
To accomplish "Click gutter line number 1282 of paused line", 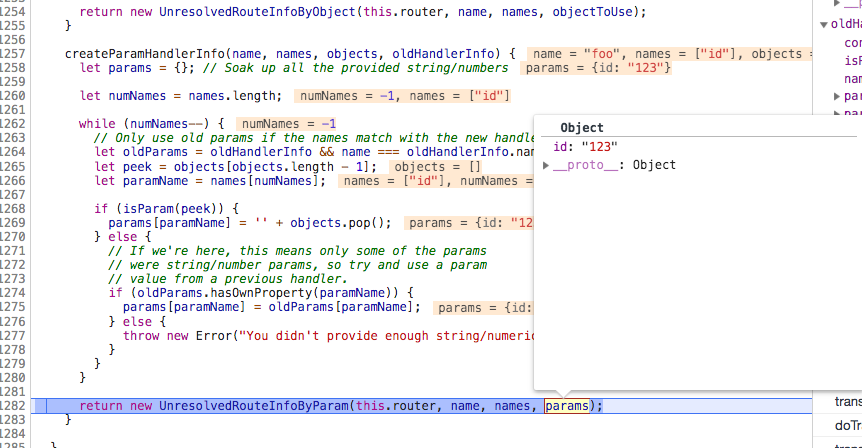I will [x=13, y=406].
